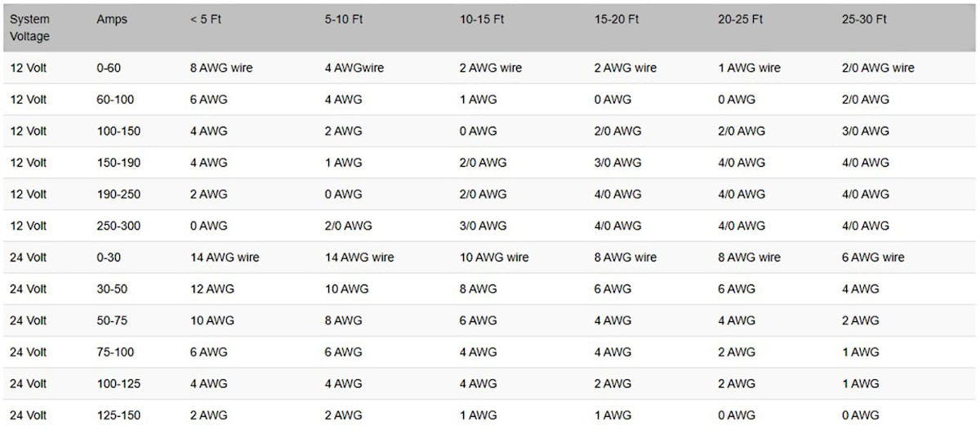980x439 pixels.
Task: Click the '1 AWG wire' cell
Action: pyautogui.click(x=749, y=68)
